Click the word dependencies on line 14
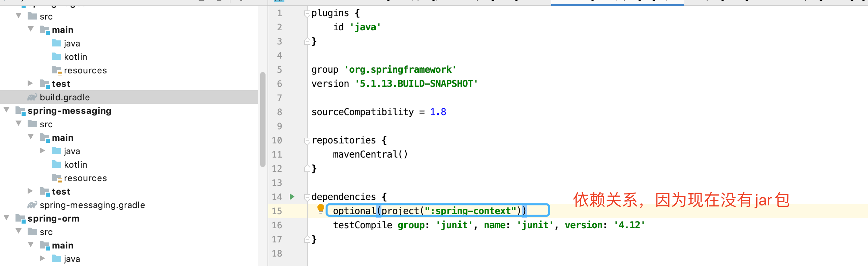This screenshot has height=266, width=868. 344,197
